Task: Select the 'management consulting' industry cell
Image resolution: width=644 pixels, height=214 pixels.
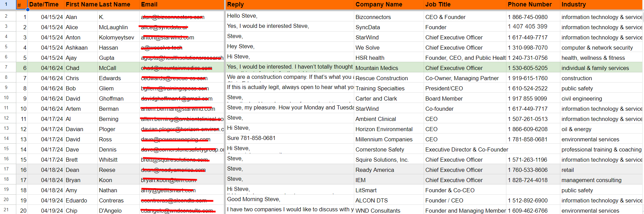Action: point(601,180)
